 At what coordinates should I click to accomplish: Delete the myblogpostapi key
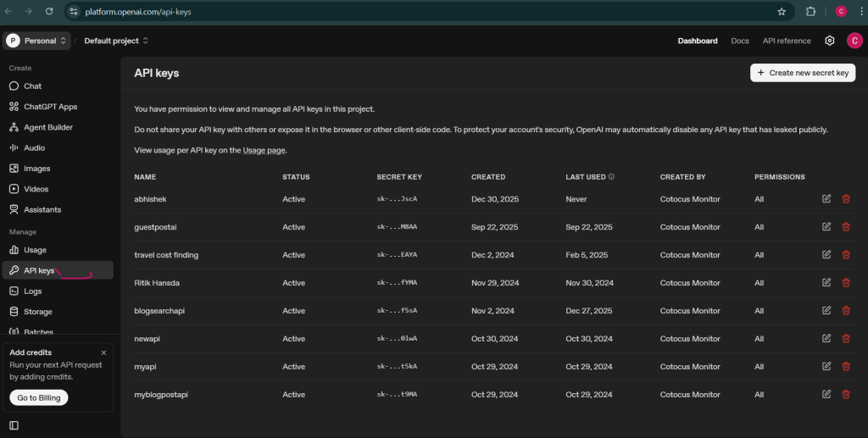click(846, 394)
